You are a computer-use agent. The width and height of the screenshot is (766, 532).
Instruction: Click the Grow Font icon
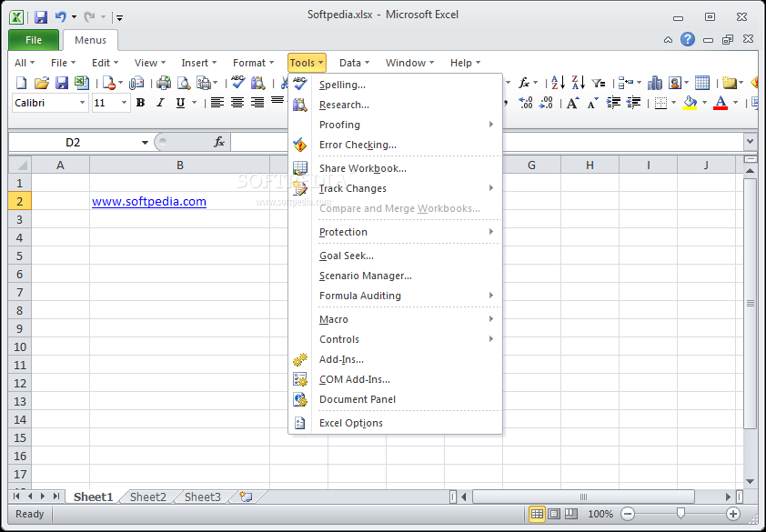[x=572, y=103]
